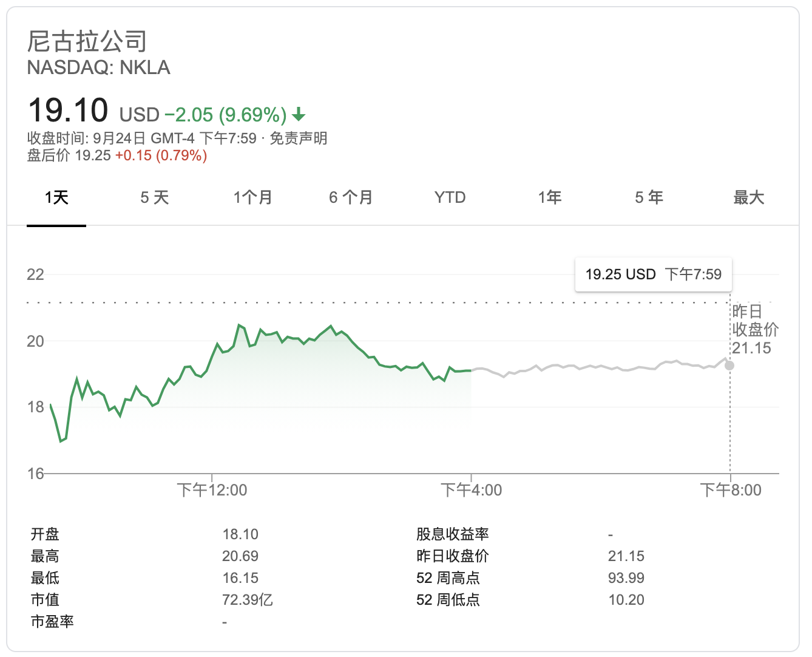
Task: Switch to the 5 年 range
Action: point(649,197)
